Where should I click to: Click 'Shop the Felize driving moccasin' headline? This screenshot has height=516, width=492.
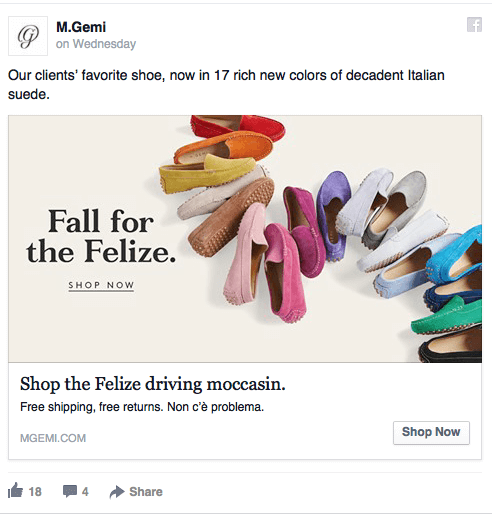[153, 384]
